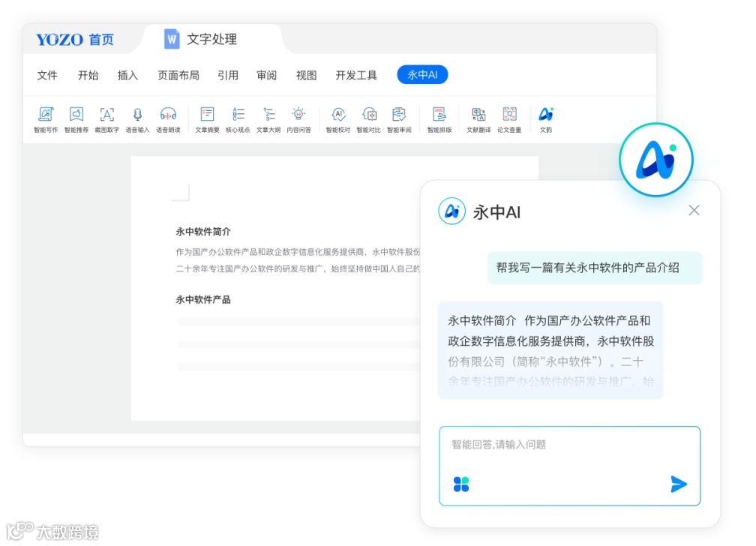
Task: Click the document line starting 作为国产办公软件产品
Action: pyautogui.click(x=298, y=252)
